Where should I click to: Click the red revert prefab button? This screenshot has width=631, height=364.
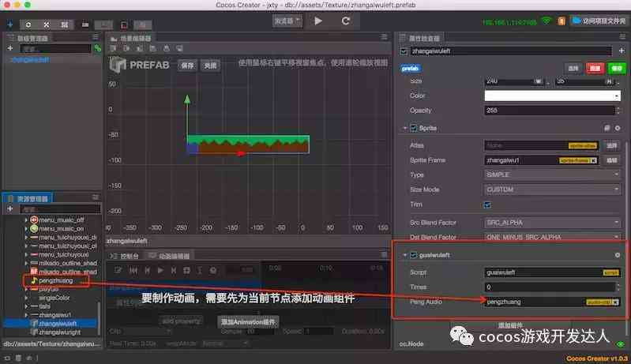(x=595, y=69)
